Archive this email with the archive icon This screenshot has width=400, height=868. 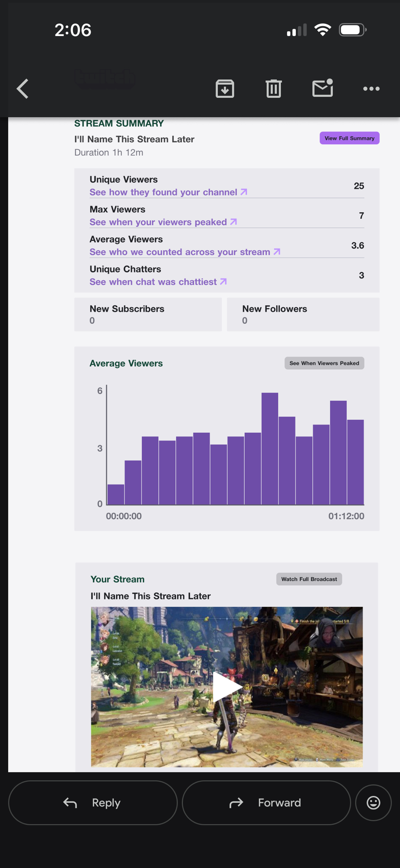225,89
